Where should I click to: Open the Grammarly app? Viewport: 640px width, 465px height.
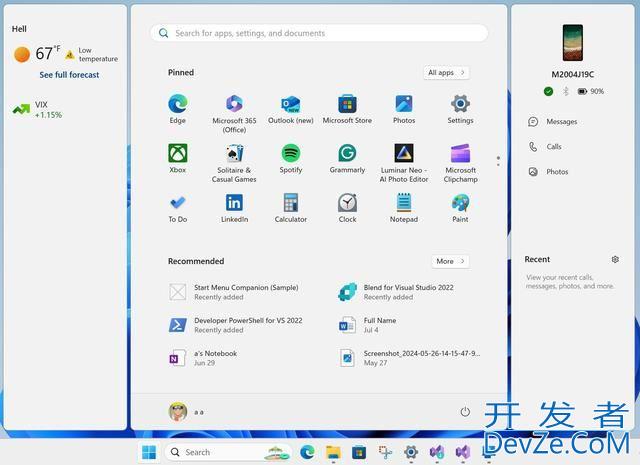point(347,158)
